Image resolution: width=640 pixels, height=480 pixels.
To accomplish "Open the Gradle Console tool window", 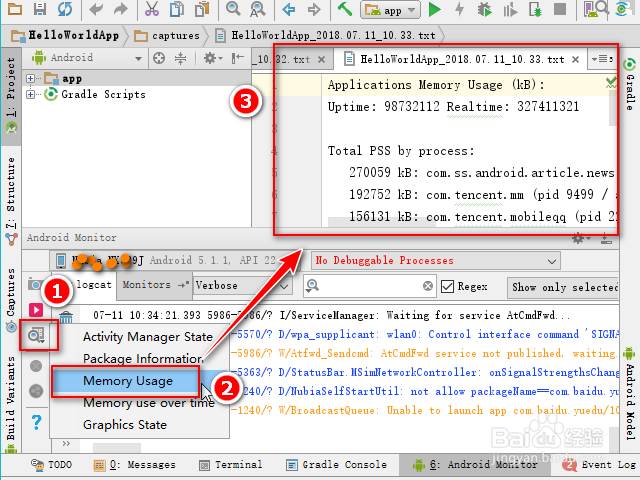I will [336, 465].
